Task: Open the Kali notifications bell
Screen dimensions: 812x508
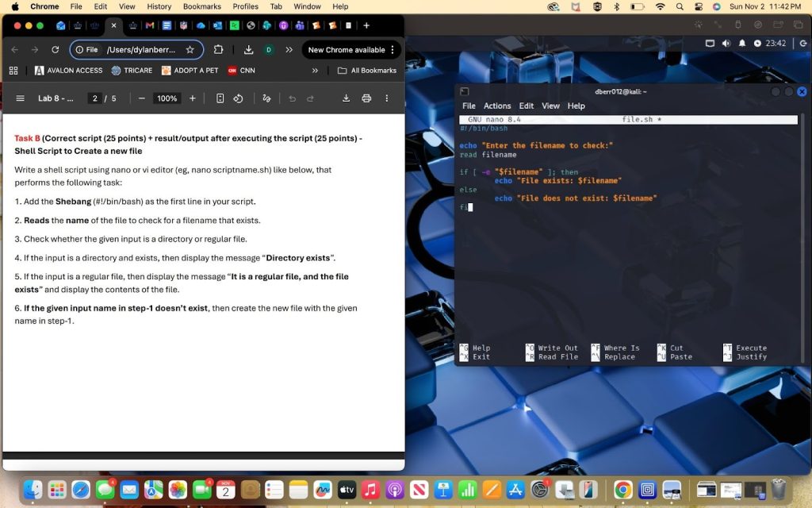Action: point(742,43)
